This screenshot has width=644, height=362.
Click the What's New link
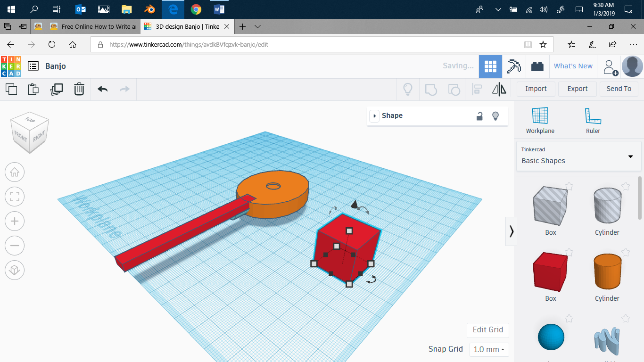[573, 66]
